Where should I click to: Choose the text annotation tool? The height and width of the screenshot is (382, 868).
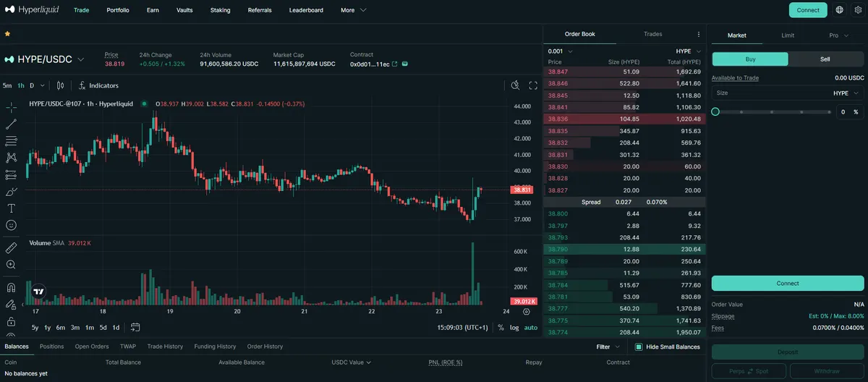tap(11, 208)
